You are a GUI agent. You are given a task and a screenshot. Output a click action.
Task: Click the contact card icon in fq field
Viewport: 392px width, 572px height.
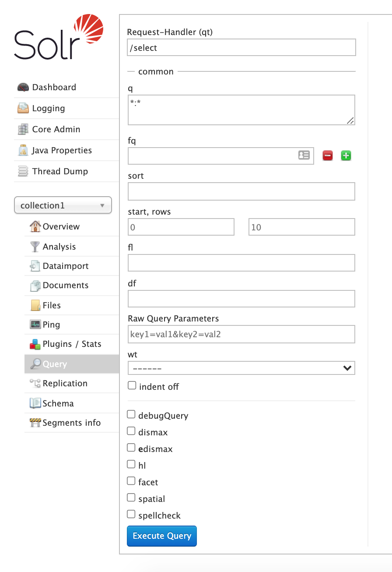(304, 155)
